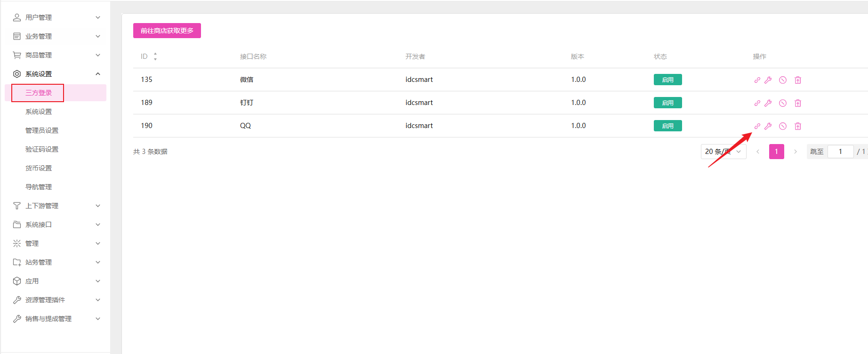Click the disable circle icon for 钉钉
868x354 pixels.
[x=782, y=103]
